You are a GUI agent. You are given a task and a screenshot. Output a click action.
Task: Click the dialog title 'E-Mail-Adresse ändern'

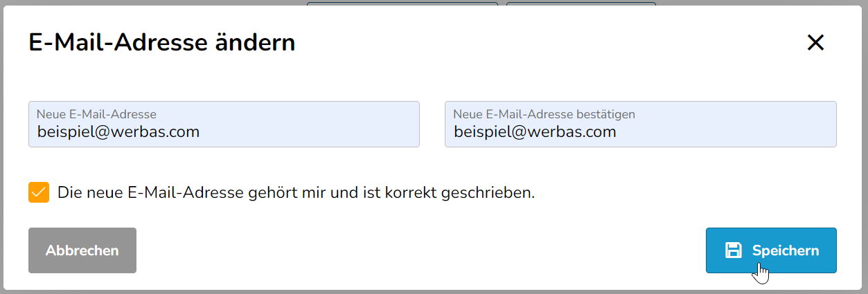click(162, 43)
